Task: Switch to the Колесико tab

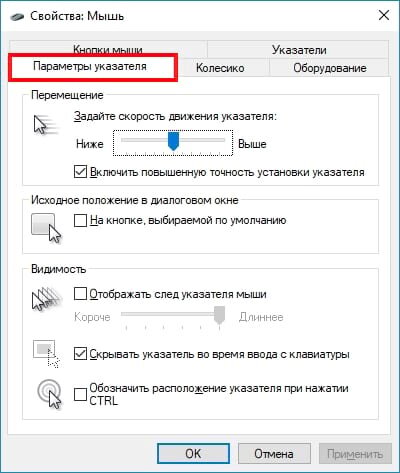Action: pos(220,68)
